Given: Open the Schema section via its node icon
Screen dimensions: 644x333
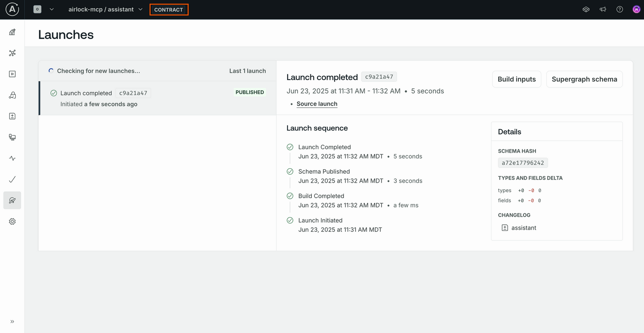Looking at the screenshot, I should click(x=12, y=53).
